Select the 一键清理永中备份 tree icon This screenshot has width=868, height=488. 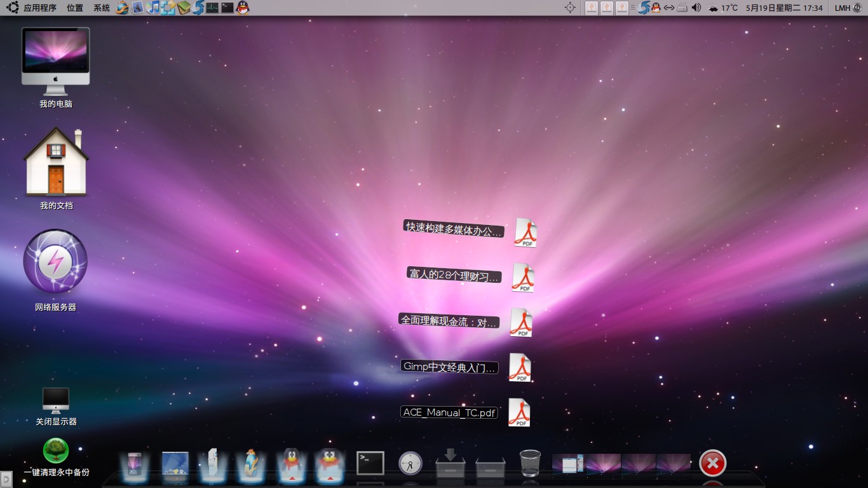pyautogui.click(x=56, y=457)
